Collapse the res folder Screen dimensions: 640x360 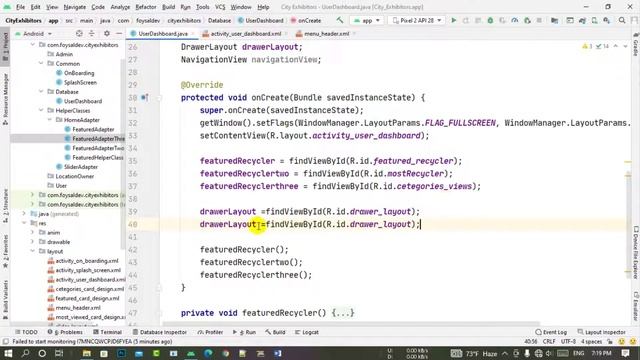pos(24,223)
